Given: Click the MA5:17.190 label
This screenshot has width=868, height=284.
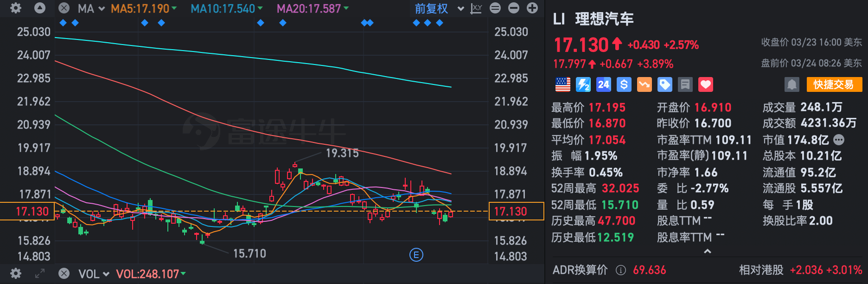Looking at the screenshot, I should point(140,8).
